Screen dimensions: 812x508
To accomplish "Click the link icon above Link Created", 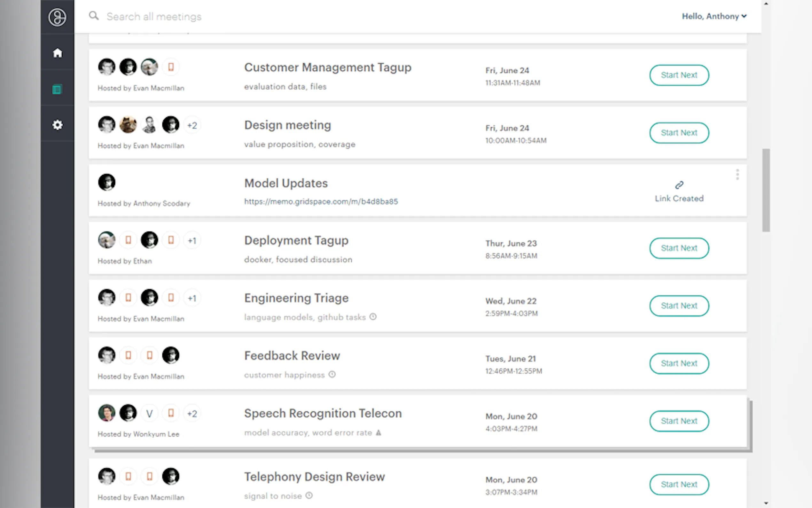I will [x=679, y=185].
